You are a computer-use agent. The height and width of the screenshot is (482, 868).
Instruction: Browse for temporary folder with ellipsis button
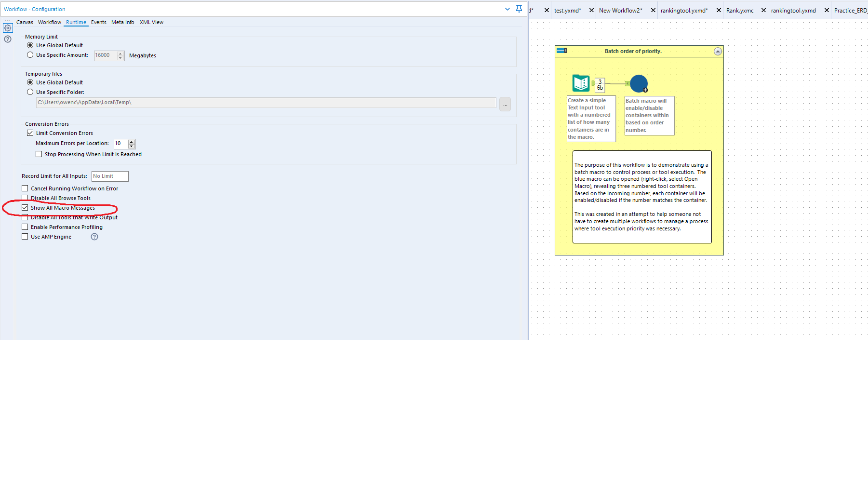505,104
